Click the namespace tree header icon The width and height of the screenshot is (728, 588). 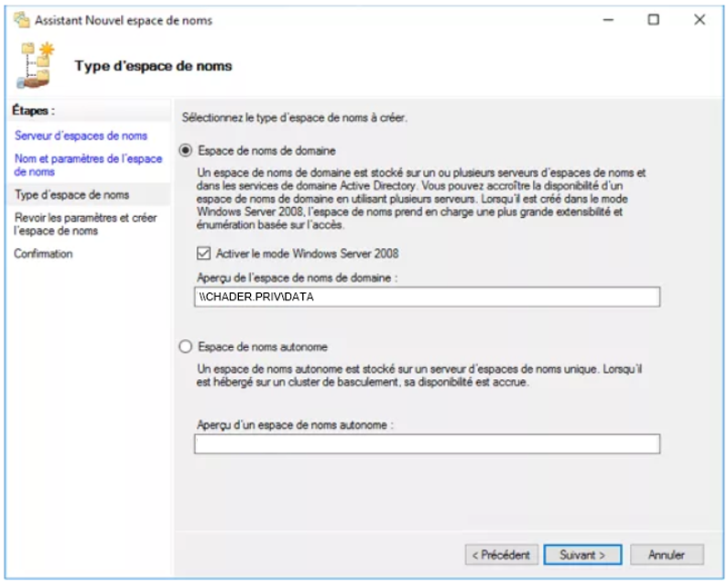click(x=37, y=65)
